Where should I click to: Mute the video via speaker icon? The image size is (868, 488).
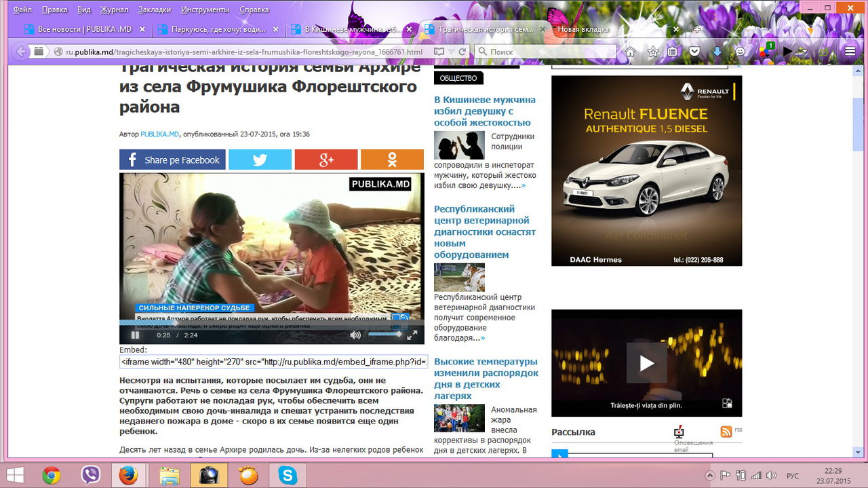point(355,335)
